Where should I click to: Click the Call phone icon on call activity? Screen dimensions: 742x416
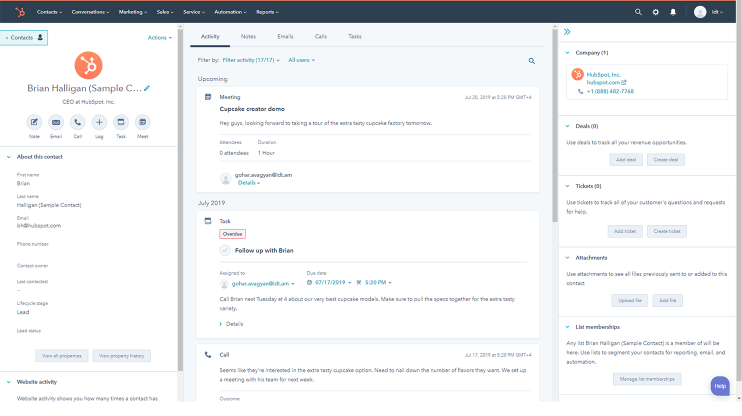tap(208, 354)
